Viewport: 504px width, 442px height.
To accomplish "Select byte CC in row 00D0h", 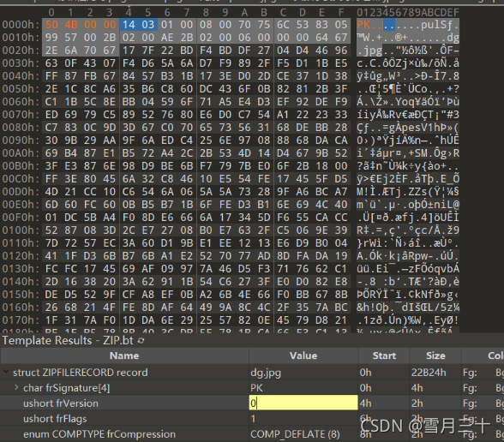I will (90, 192).
